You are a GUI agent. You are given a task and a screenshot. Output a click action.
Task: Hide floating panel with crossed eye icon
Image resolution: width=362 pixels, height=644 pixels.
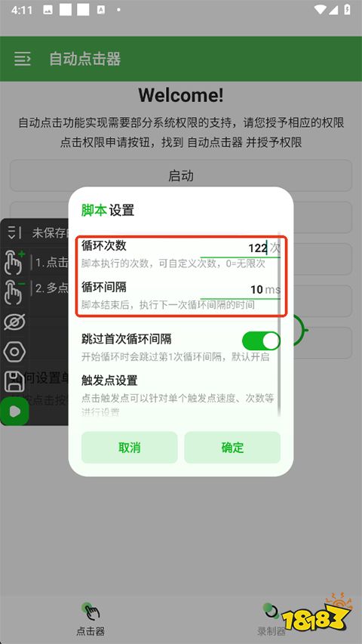click(x=14, y=322)
